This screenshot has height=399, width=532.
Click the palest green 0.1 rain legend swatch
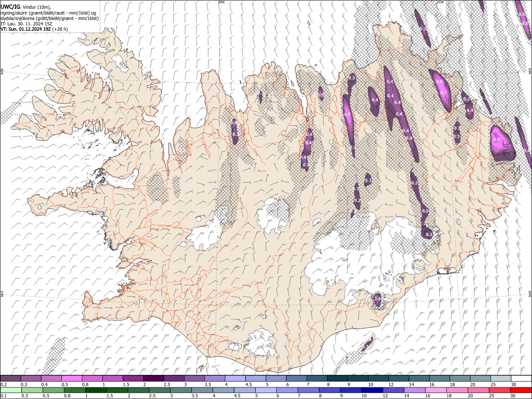[10, 390]
